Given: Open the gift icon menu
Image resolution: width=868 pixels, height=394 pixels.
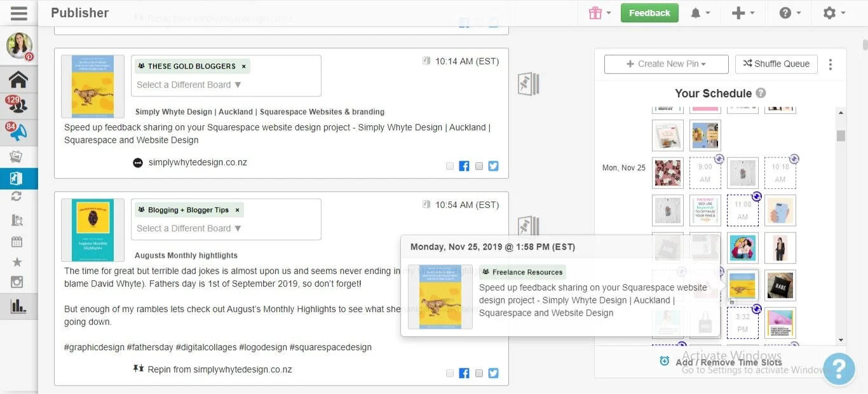Looking at the screenshot, I should point(599,13).
